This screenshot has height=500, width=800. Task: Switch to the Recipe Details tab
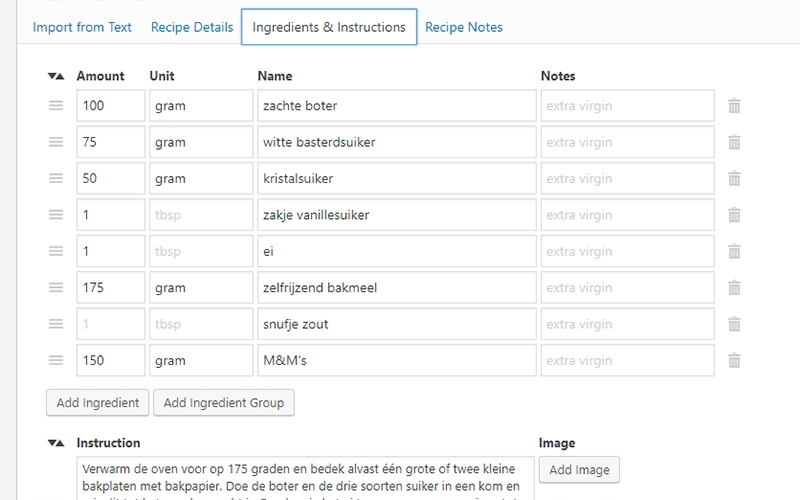tap(192, 27)
